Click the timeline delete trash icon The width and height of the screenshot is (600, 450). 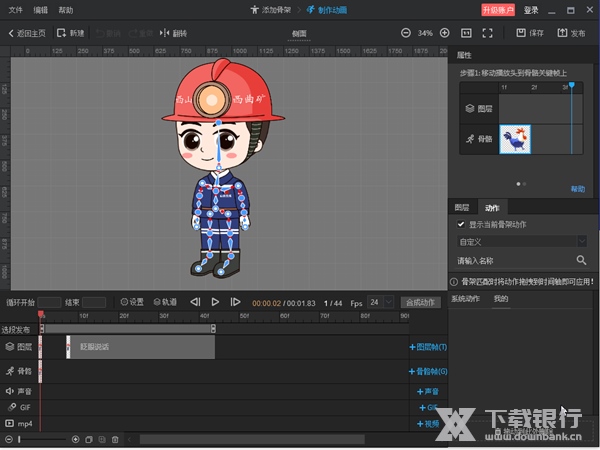115,439
